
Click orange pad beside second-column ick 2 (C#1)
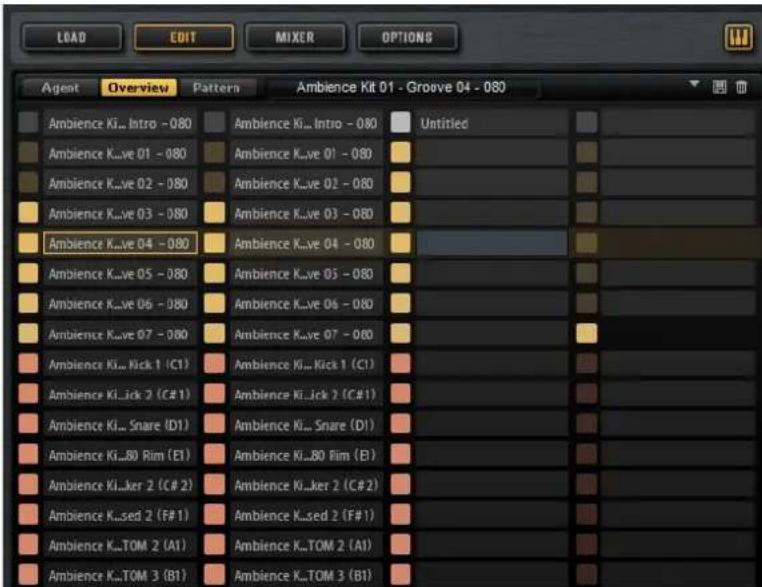[x=214, y=394]
